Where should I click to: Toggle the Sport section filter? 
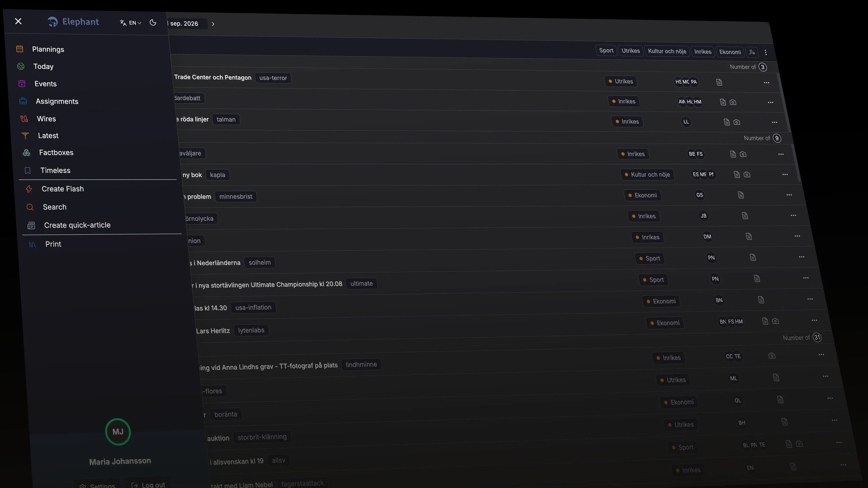pyautogui.click(x=606, y=51)
